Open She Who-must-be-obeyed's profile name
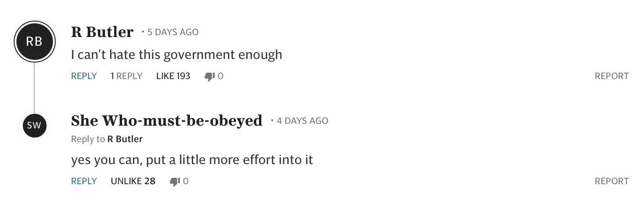 (167, 121)
